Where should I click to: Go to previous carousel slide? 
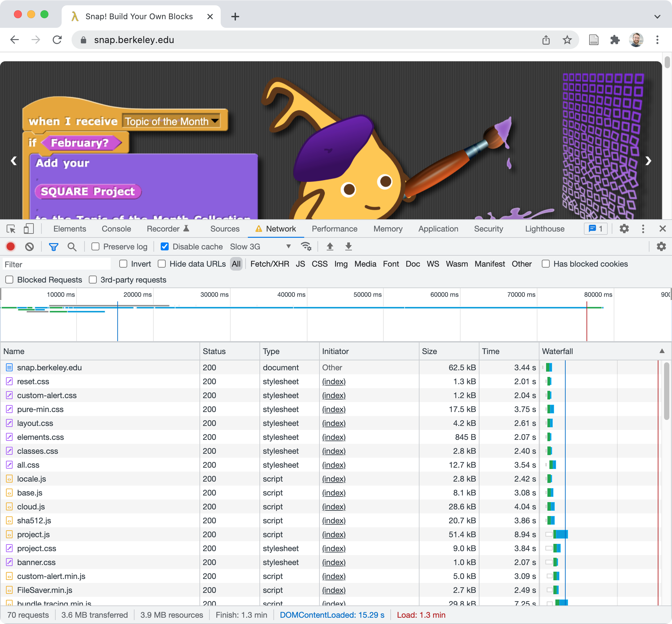14,161
